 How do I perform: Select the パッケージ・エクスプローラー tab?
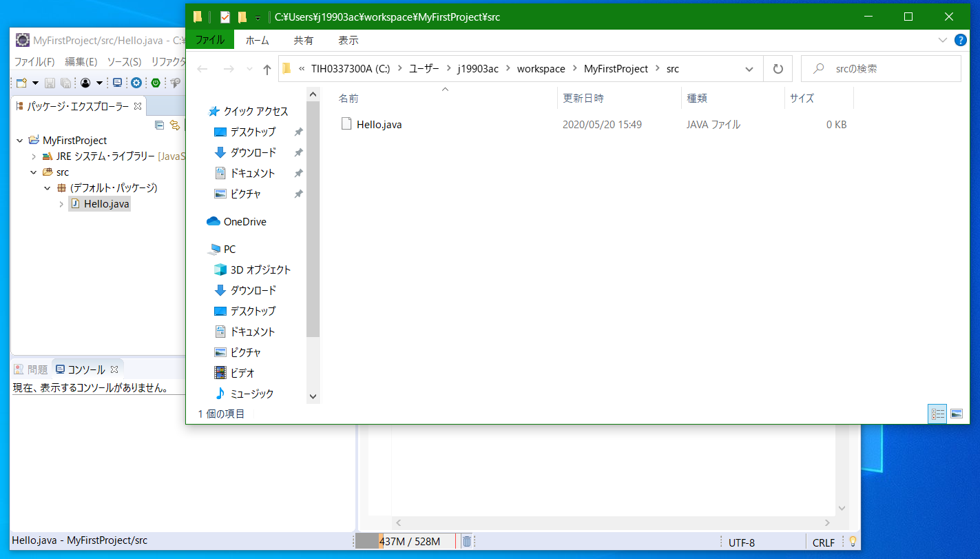78,106
